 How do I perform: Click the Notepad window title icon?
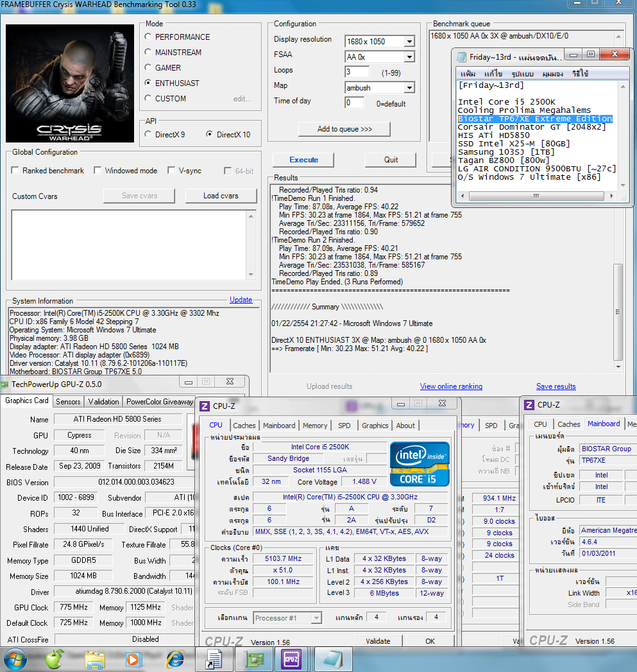coord(461,57)
